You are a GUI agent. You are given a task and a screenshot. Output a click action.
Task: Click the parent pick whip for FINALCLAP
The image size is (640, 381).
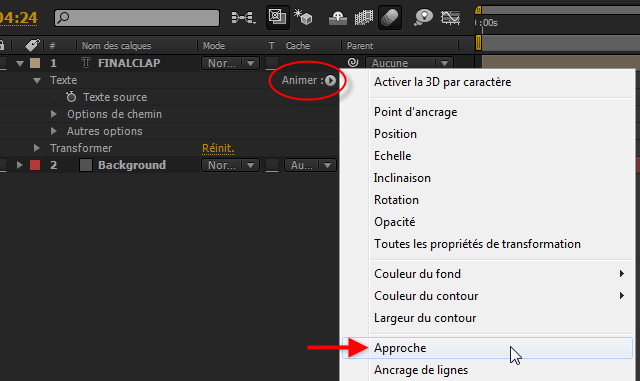click(x=353, y=62)
